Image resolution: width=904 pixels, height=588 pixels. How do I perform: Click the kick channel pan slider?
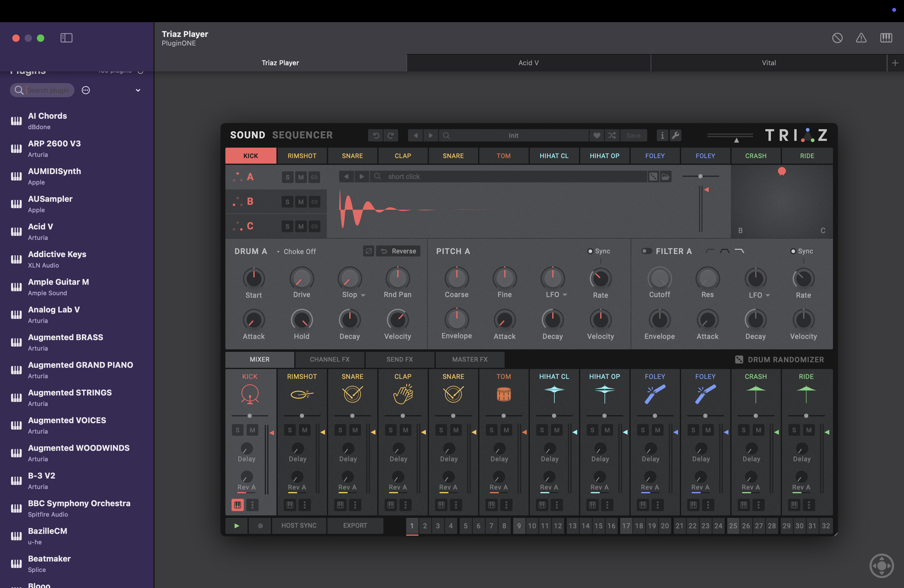pyautogui.click(x=250, y=416)
